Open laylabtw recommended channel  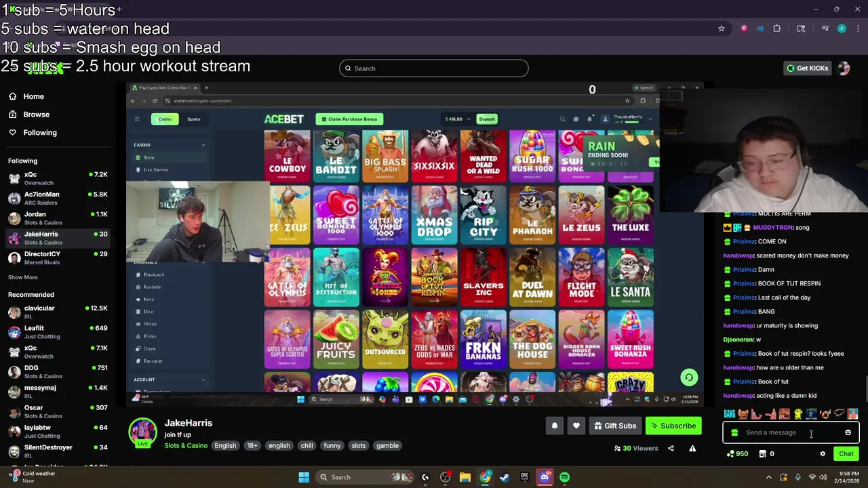coord(57,431)
